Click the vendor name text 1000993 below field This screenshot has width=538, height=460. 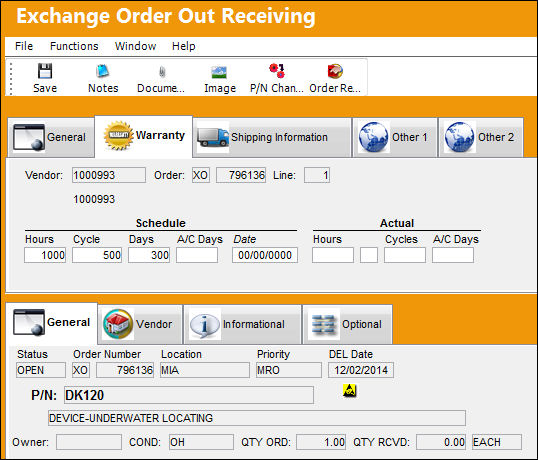click(94, 199)
